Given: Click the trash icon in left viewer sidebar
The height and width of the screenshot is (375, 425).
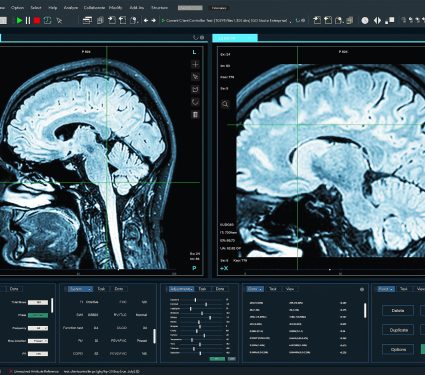Looking at the screenshot, I should point(195,115).
